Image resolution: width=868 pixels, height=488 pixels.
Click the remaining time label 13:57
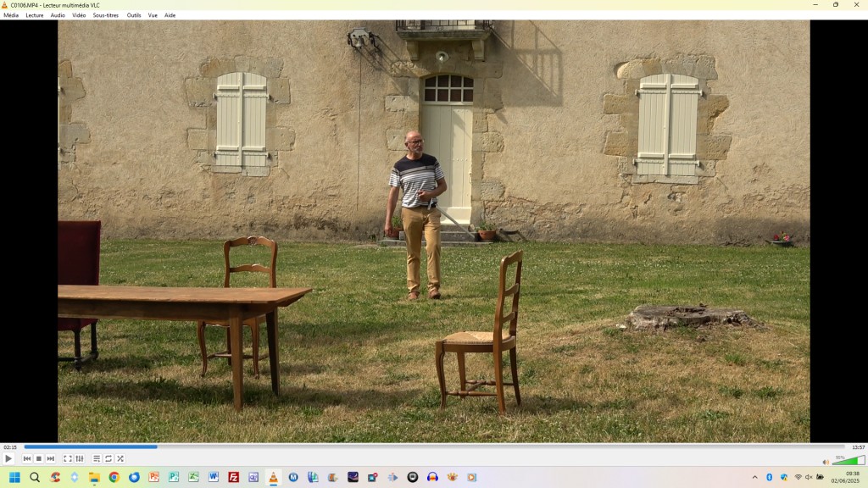pos(858,447)
